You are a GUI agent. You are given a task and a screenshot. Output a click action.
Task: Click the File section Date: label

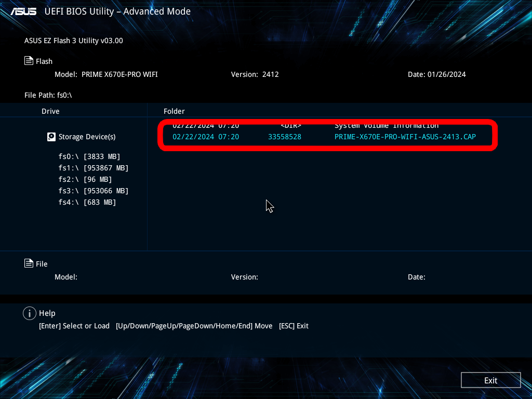pyautogui.click(x=416, y=277)
